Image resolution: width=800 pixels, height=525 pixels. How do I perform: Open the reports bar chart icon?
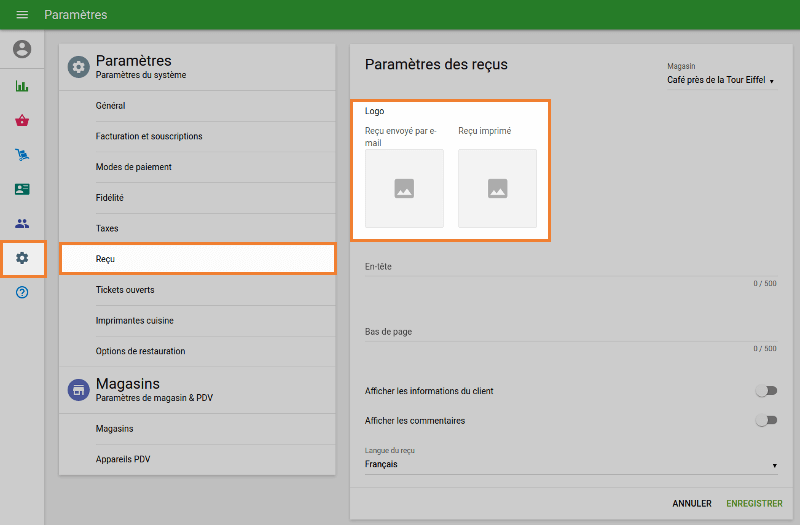coord(22,86)
